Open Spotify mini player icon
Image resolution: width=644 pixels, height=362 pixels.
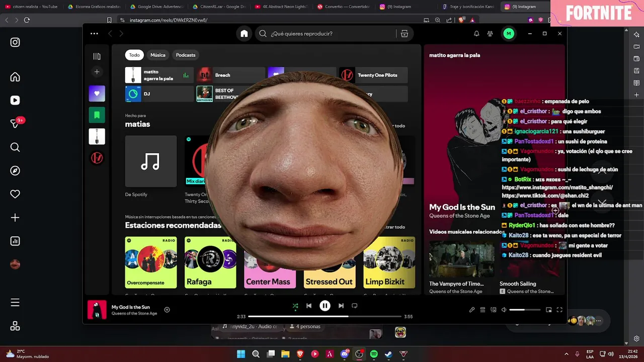pyautogui.click(x=549, y=310)
